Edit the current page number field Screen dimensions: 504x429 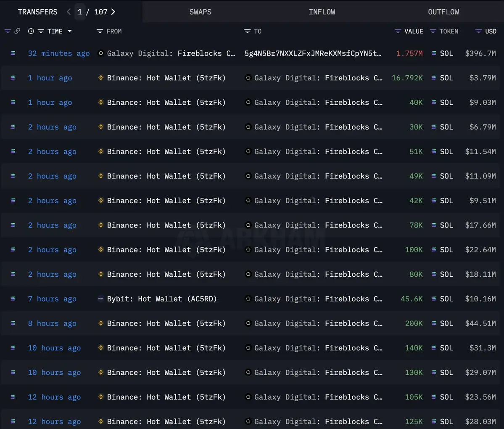[x=80, y=12]
